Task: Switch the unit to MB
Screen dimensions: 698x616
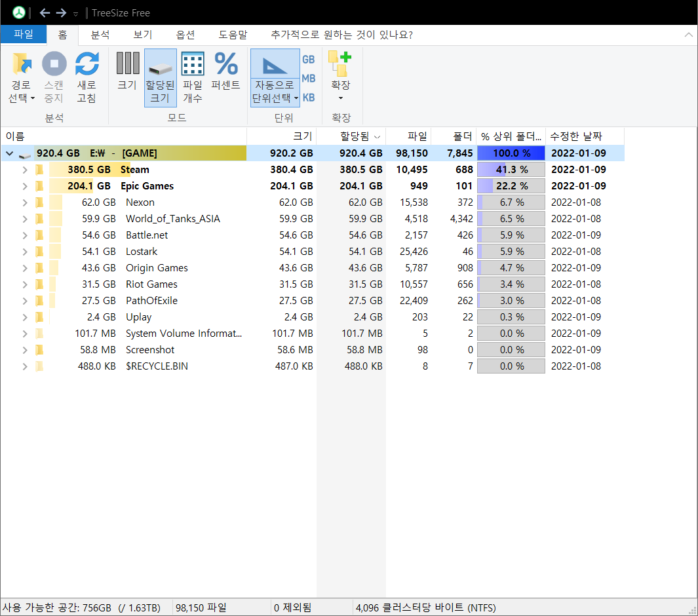Action: [309, 79]
